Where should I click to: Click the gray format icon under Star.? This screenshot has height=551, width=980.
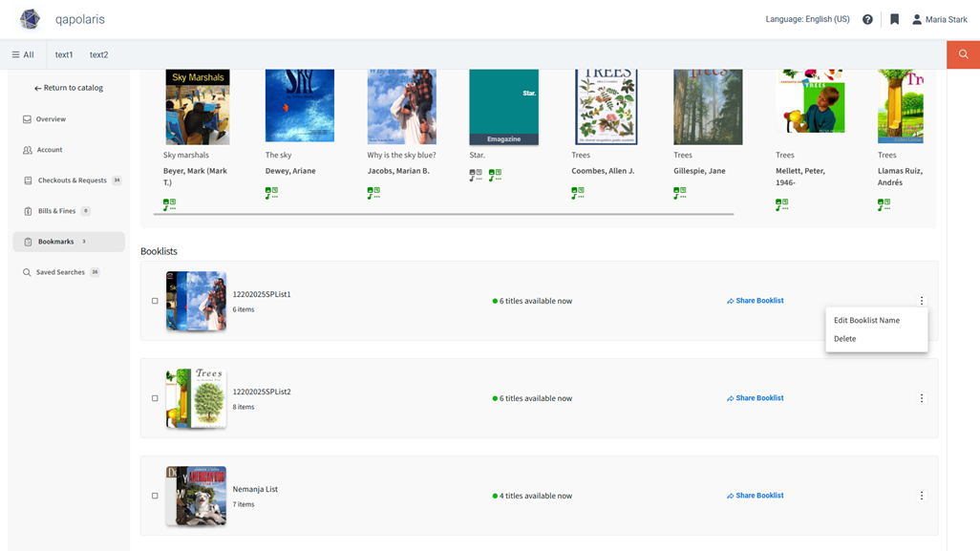tap(476, 175)
